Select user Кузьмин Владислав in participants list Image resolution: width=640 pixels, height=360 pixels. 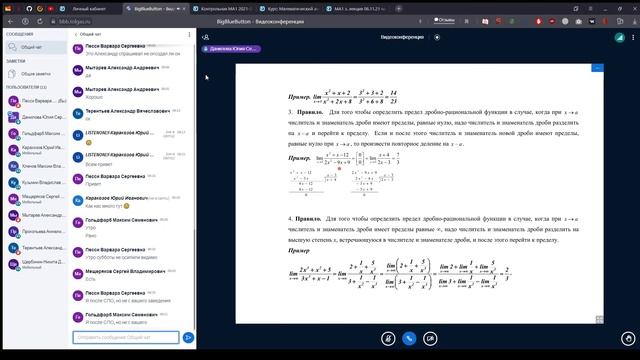pyautogui.click(x=37, y=182)
